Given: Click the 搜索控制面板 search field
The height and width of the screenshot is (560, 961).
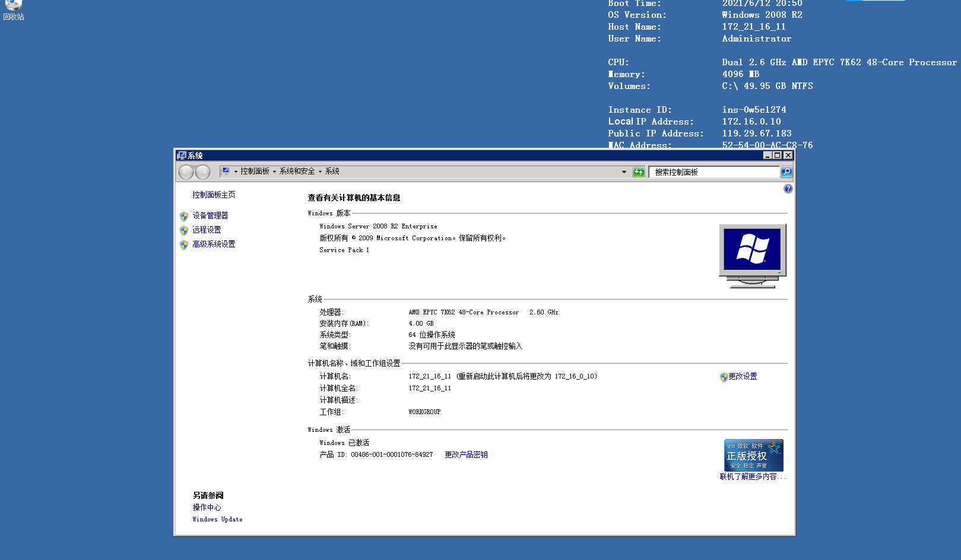Looking at the screenshot, I should [x=714, y=172].
